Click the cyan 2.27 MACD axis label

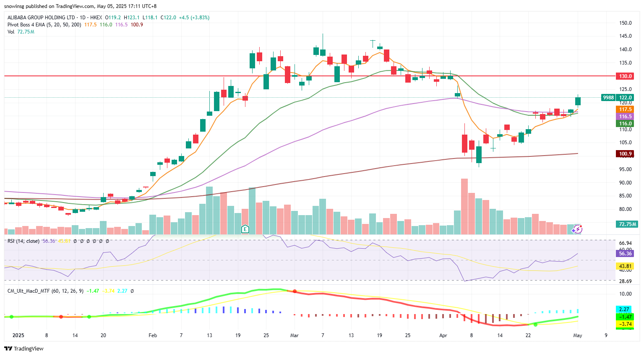[624, 309]
